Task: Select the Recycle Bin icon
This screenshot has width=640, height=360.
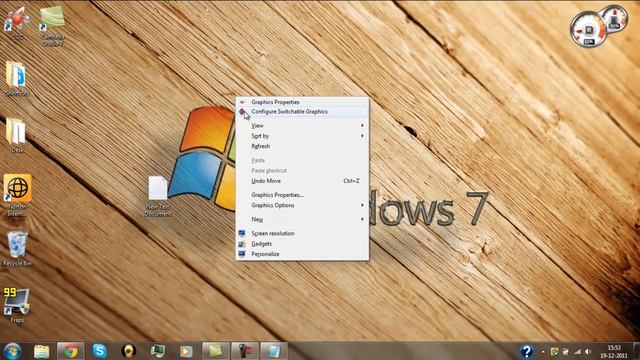Action: pyautogui.click(x=17, y=249)
